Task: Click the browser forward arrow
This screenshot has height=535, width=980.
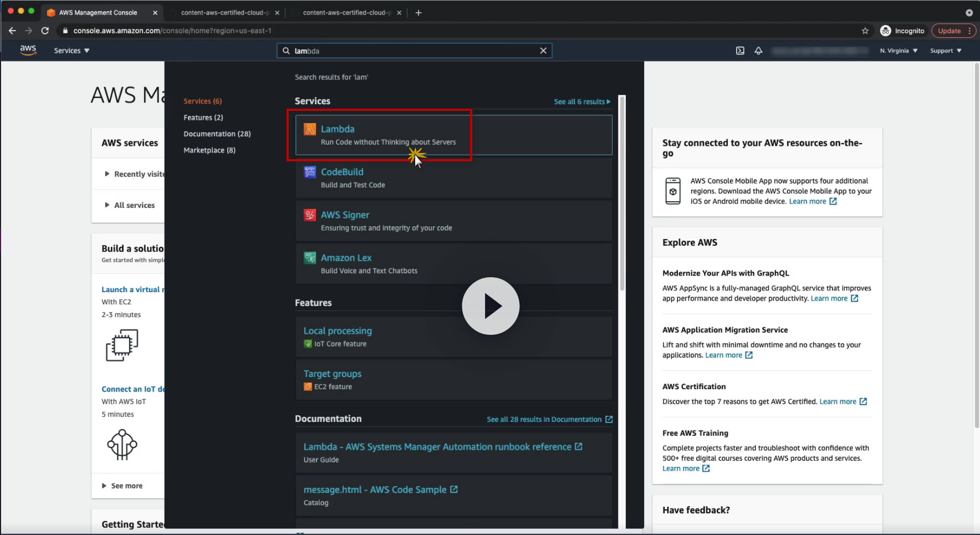Action: [29, 30]
